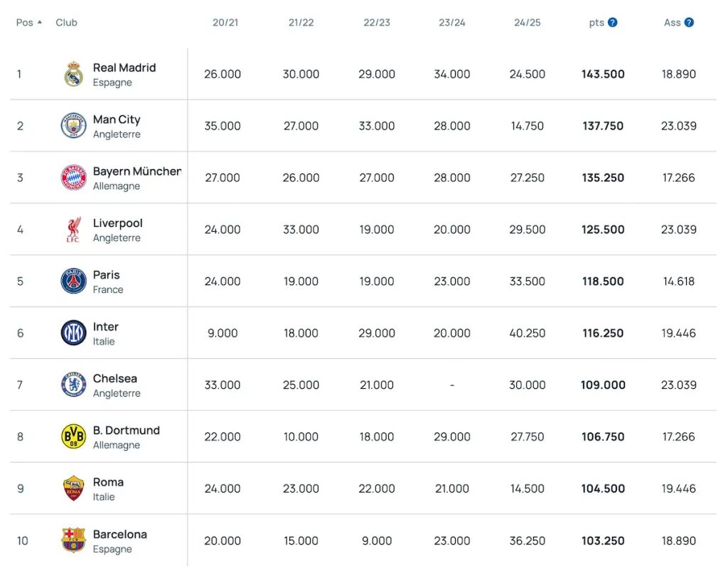
Task: Open the Real Madrid club link
Action: [x=124, y=68]
